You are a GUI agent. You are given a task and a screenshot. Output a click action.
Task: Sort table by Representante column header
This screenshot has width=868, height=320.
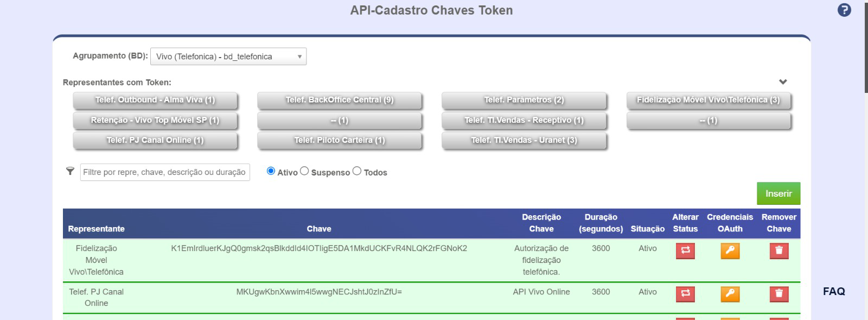[97, 229]
